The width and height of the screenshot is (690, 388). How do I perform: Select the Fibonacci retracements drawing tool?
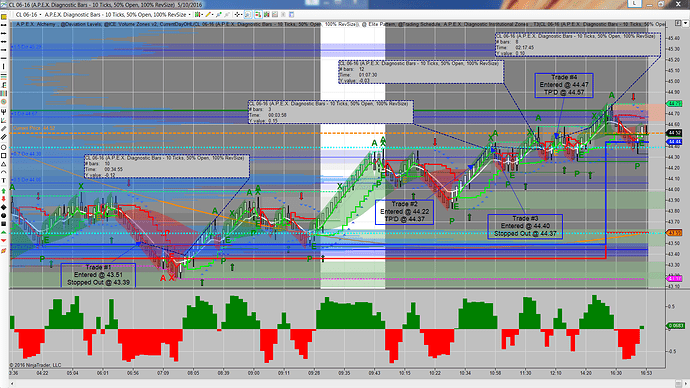[x=4, y=77]
